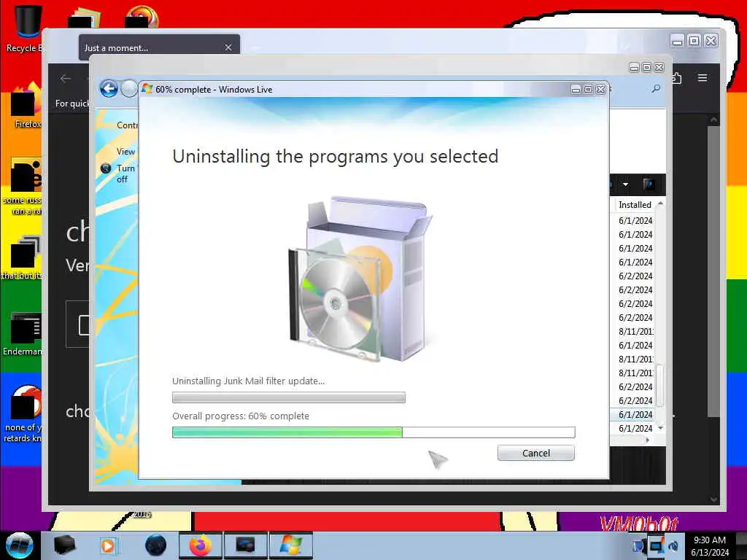This screenshot has width=747, height=560.
Task: Close the "Just a moment..." tab
Action: pyautogui.click(x=228, y=47)
